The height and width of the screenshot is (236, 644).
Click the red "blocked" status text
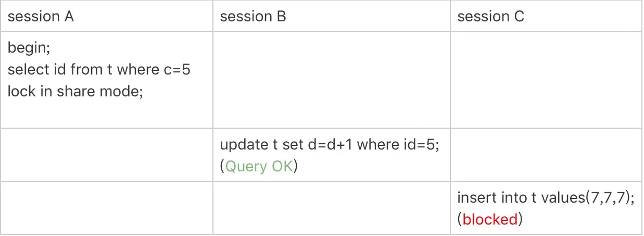[490, 219]
